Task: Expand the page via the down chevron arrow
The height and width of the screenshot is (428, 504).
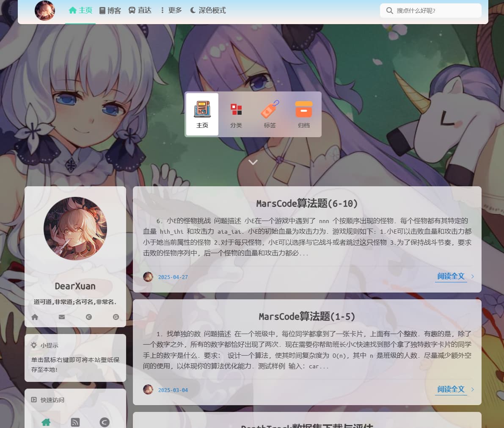Action: pyautogui.click(x=253, y=162)
